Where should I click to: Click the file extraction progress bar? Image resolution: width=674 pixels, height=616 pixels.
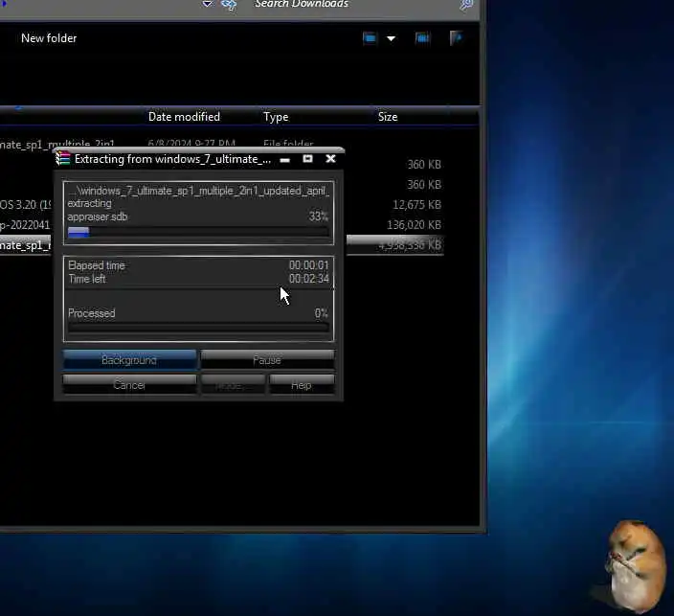(198, 232)
